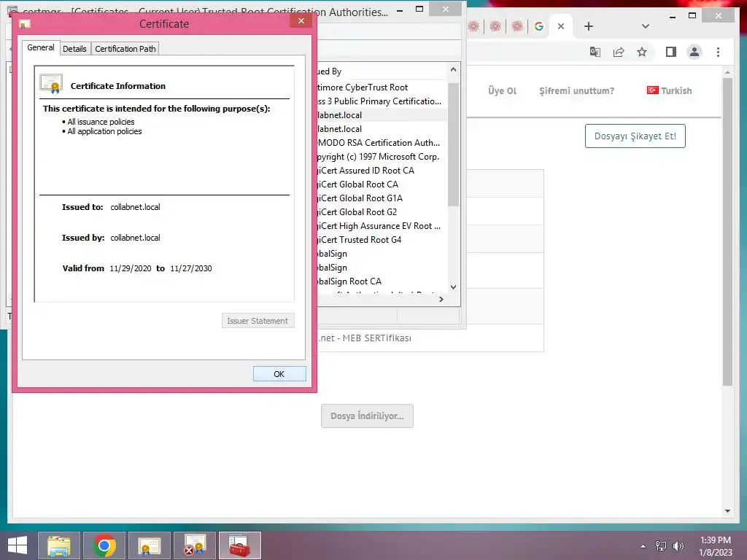
Task: Select the DigiCert Trusted Root G4 row
Action: (382, 239)
